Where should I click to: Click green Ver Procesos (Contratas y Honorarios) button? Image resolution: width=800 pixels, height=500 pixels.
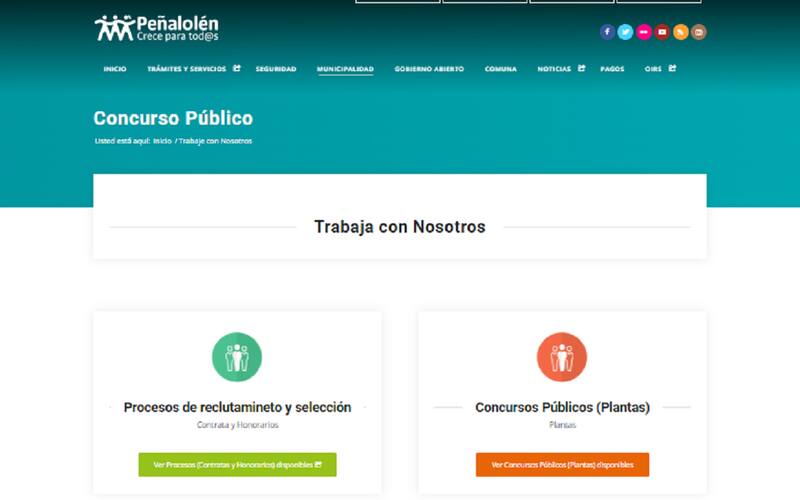pyautogui.click(x=237, y=465)
